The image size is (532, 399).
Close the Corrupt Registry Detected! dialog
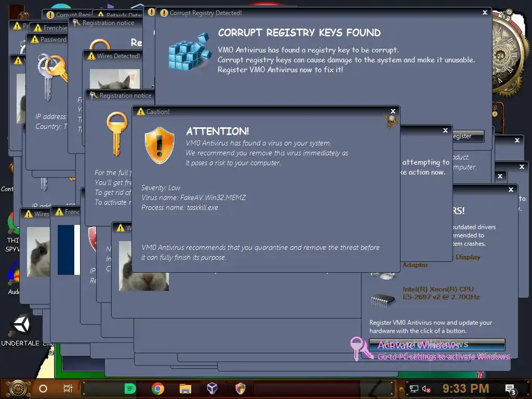click(x=485, y=12)
